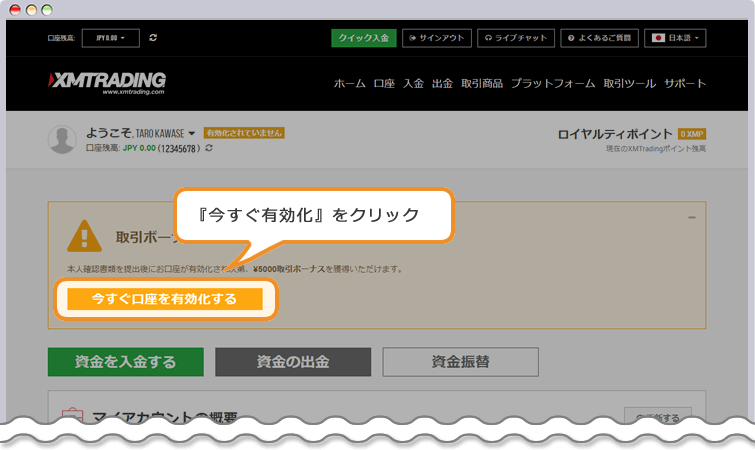
Task: Click the orange warning triangle icon
Action: point(85,236)
